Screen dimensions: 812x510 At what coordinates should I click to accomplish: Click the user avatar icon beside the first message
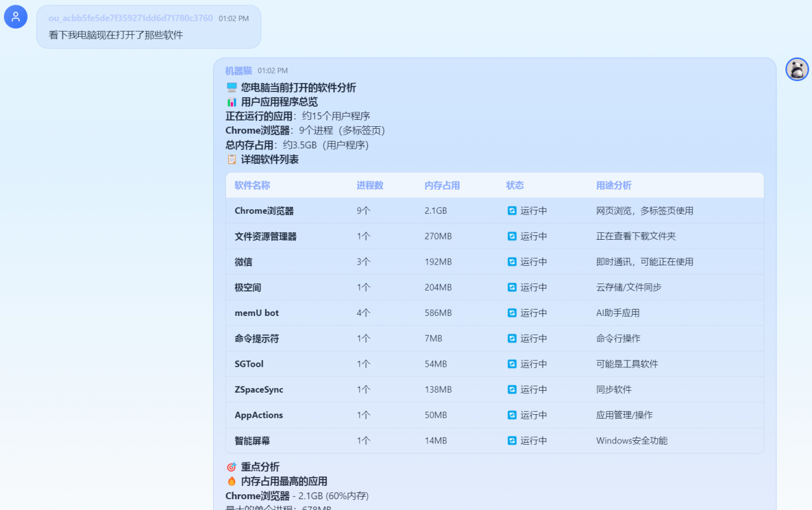pyautogui.click(x=16, y=16)
